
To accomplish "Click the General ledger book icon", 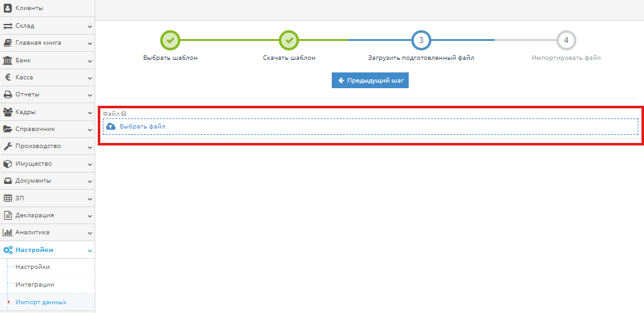I will pyautogui.click(x=8, y=43).
